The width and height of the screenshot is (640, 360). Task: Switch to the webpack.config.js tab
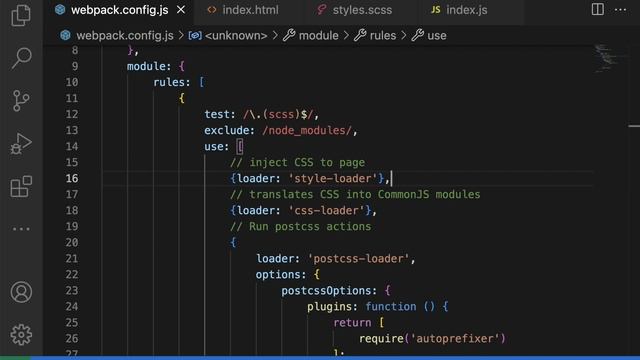119,10
